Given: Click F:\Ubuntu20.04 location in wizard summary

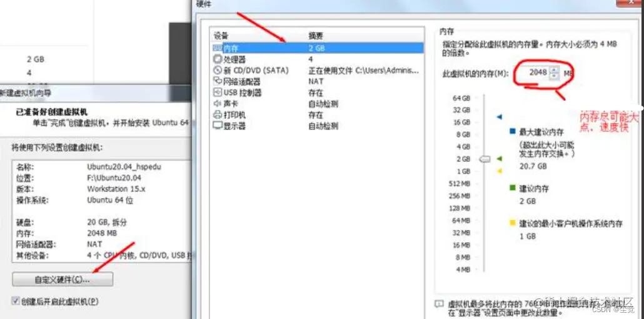Looking at the screenshot, I should pos(114,178).
